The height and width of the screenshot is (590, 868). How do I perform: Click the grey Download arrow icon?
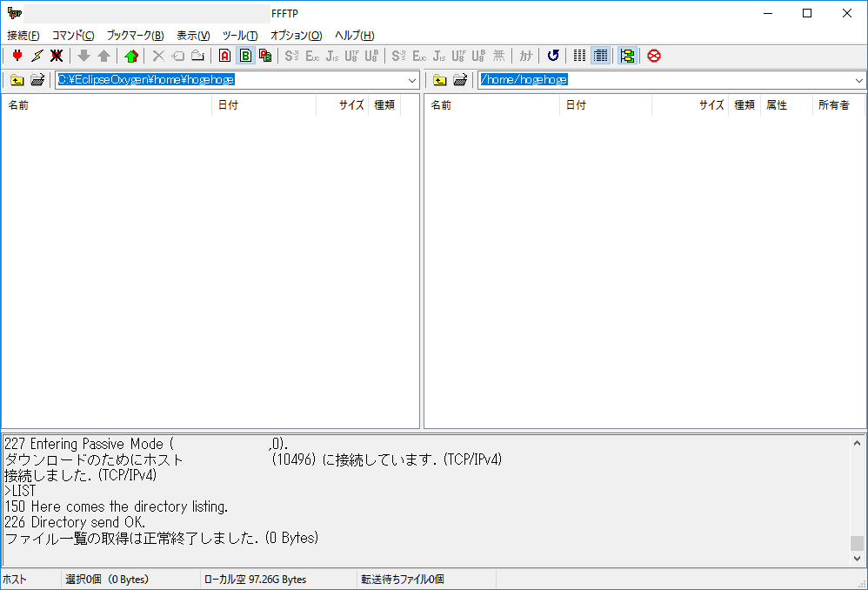coord(83,56)
